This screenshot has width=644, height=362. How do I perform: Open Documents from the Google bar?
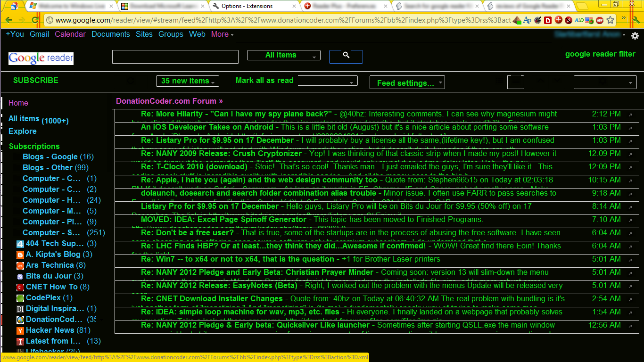[111, 34]
